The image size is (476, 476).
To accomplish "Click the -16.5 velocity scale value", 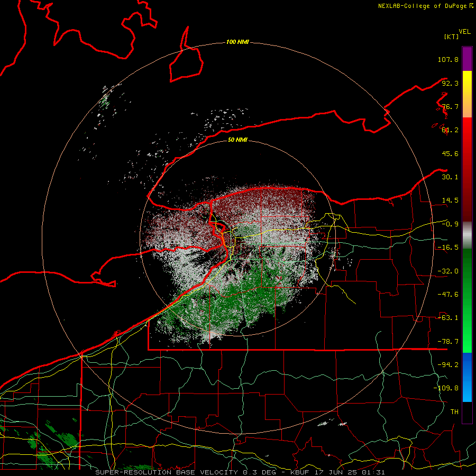I will [x=448, y=248].
